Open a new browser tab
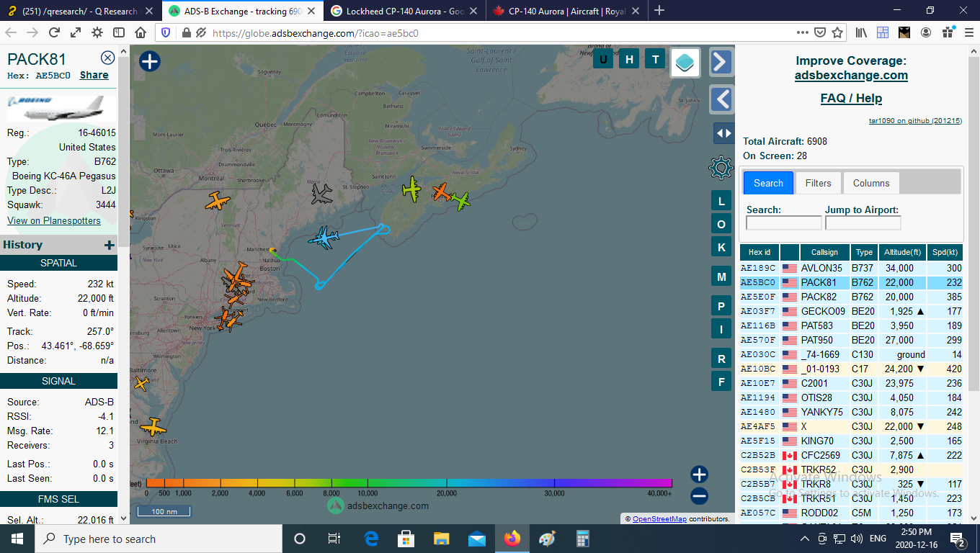 pos(659,11)
